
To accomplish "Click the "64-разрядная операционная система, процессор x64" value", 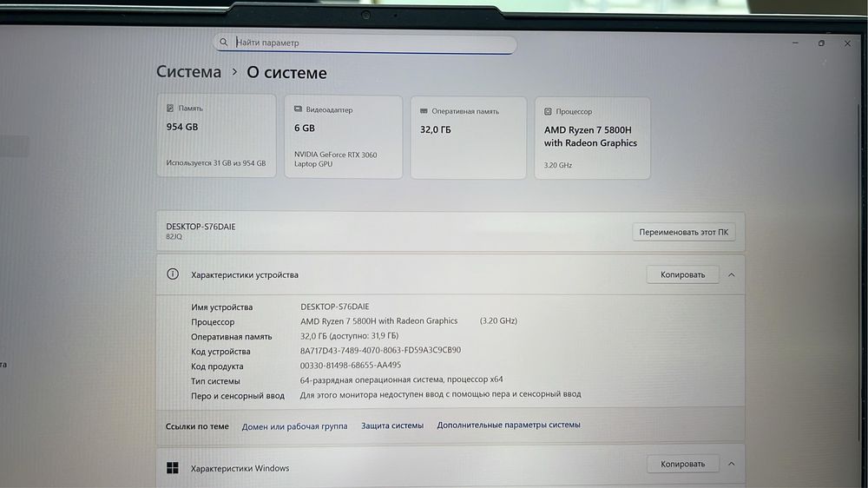I will 401,379.
